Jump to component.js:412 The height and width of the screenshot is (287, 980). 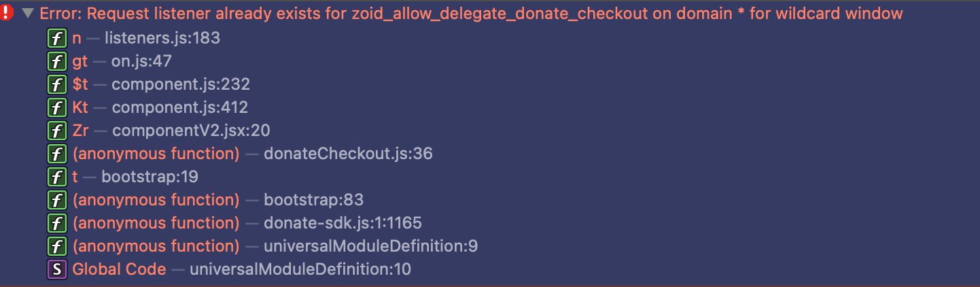point(179,107)
